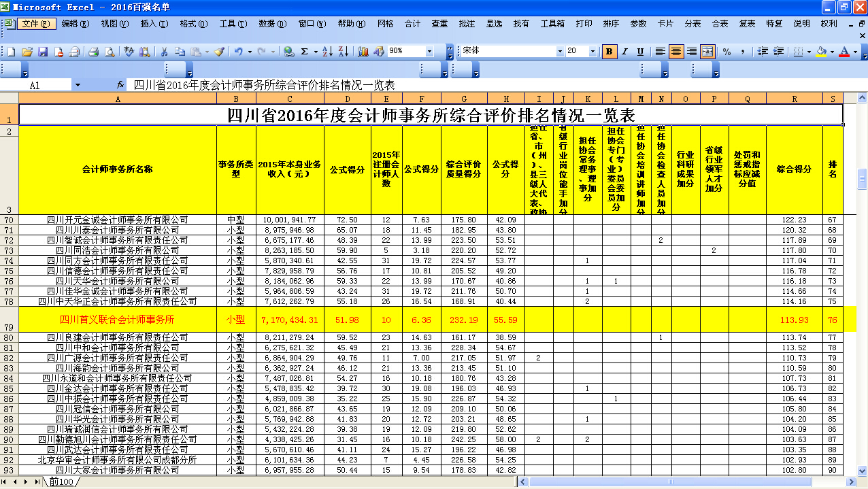Select the Format Painter brush
This screenshot has width=868, height=489.
[x=219, y=52]
